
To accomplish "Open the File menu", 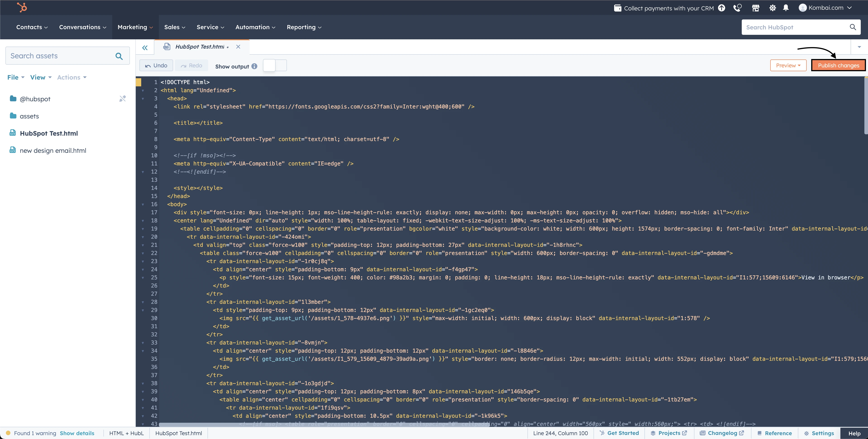I will click(16, 77).
